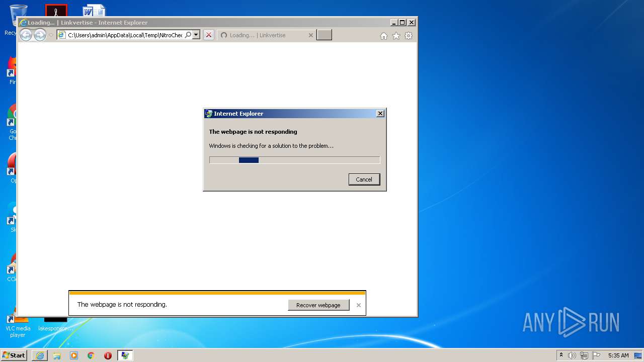
Task: Show hidden tray icons arrow
Action: [x=561, y=355]
